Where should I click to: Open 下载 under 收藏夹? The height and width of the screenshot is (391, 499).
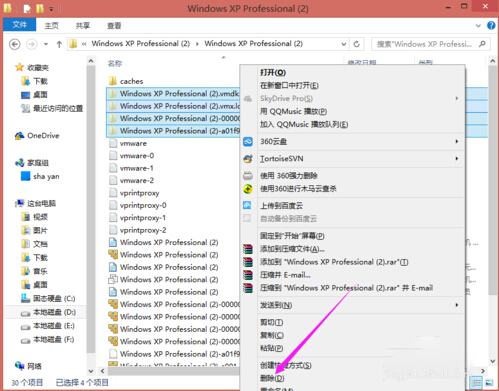tap(40, 81)
